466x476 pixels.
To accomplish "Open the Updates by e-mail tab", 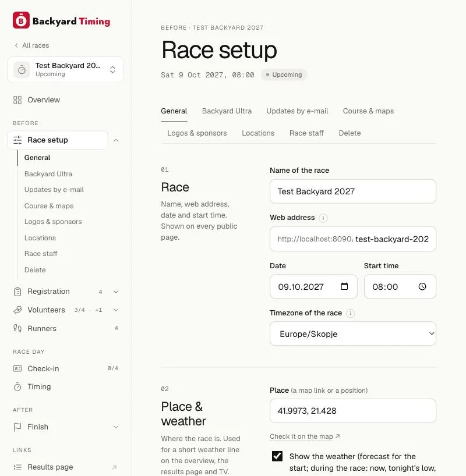I will (x=297, y=111).
